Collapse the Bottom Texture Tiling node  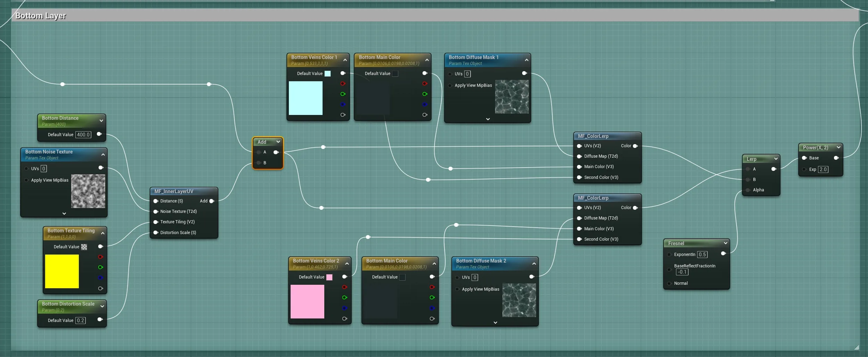(103, 233)
